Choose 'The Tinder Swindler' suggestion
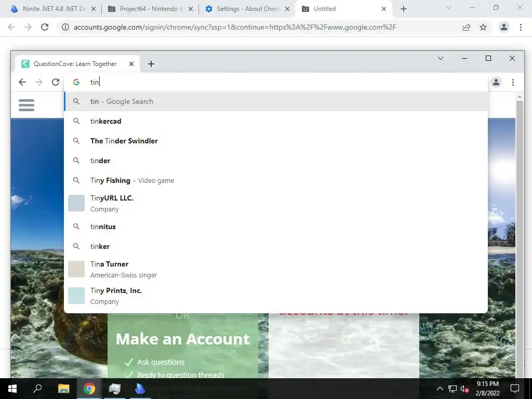Image resolution: width=532 pixels, height=399 pixels. click(276, 141)
